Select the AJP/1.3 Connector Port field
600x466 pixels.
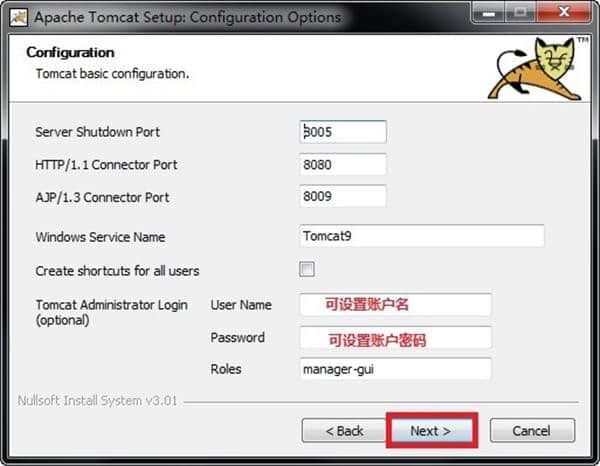click(x=343, y=197)
